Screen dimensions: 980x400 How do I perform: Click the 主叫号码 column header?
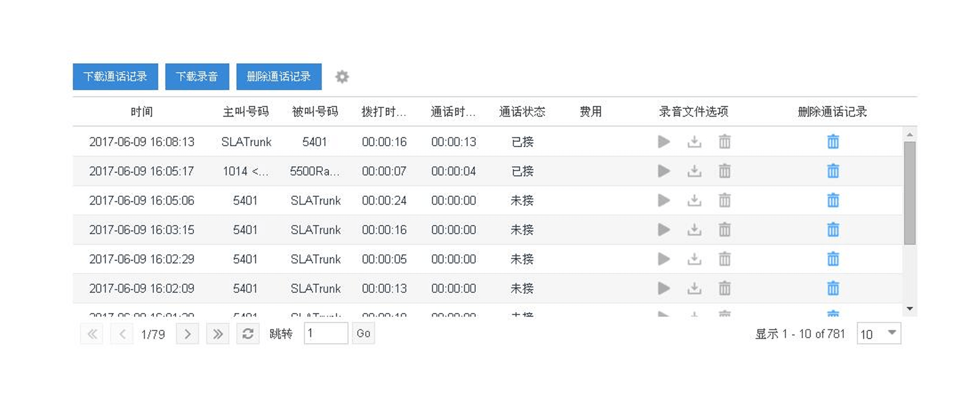246,112
